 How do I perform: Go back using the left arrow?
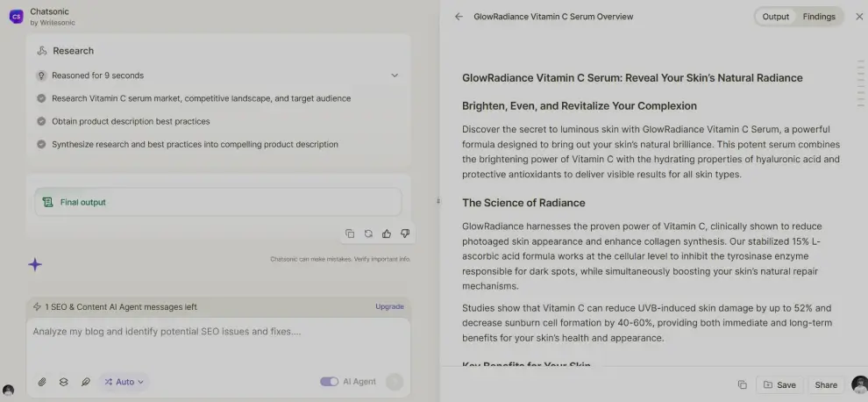[x=459, y=17]
